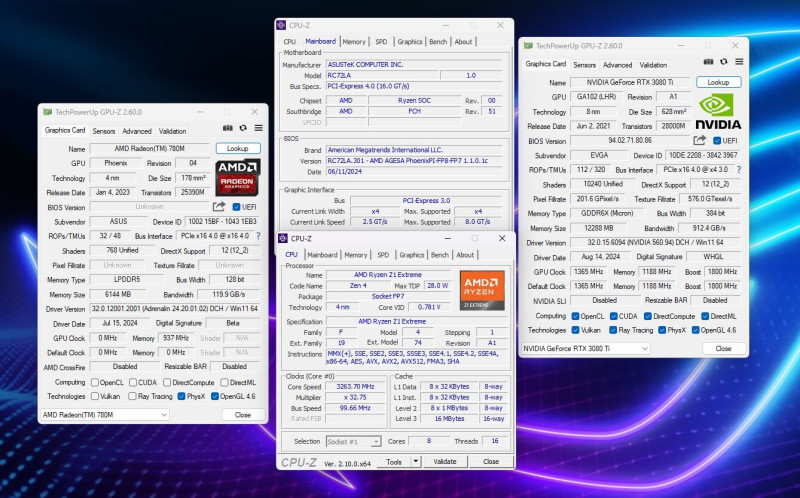Click '6144 MB' memory size value
Image resolution: width=800 pixels, height=498 pixels.
click(x=118, y=294)
